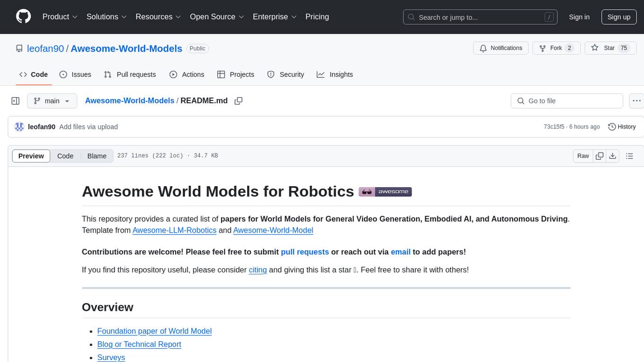Jump to Foundation paper of World Model
Screen dimensions: 644x362
click(154, 331)
